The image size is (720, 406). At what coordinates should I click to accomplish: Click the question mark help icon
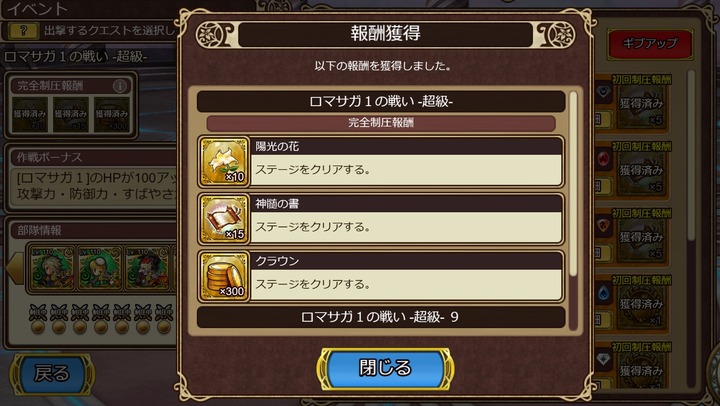tap(23, 31)
